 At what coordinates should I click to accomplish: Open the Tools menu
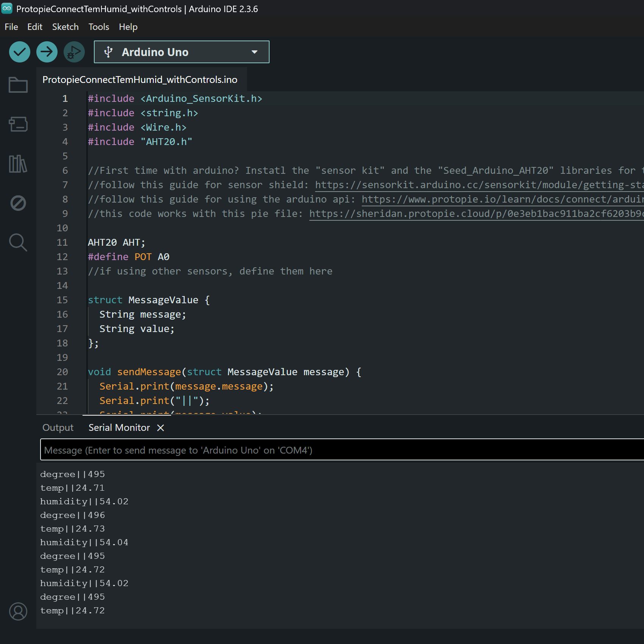click(x=98, y=27)
